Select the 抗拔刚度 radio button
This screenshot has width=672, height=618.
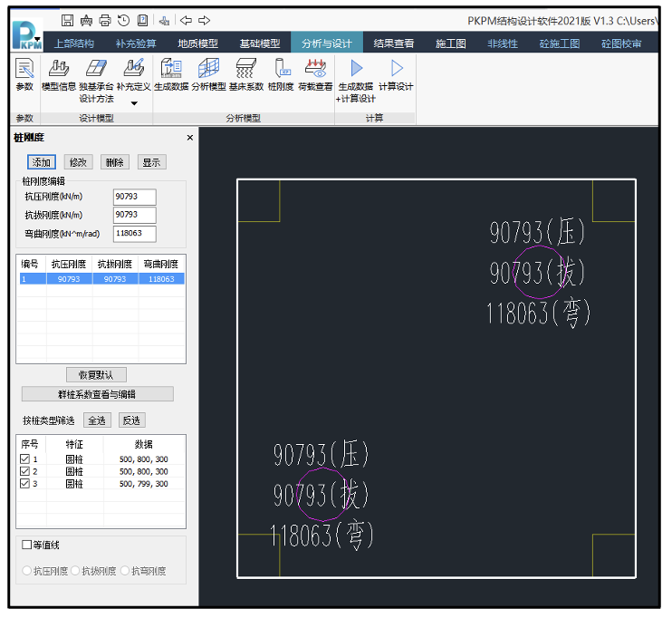(75, 570)
